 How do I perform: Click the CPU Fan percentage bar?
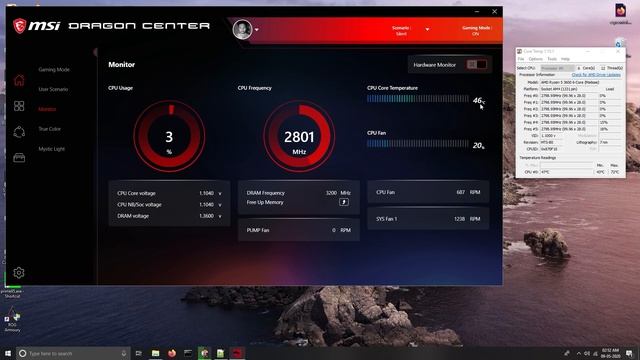(418, 144)
